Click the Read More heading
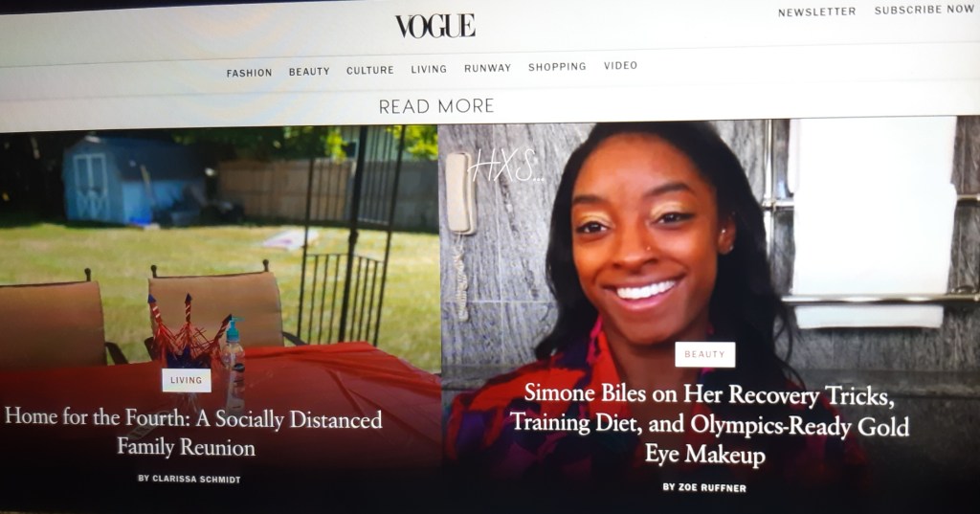Viewport: 980px width, 514px height. [x=436, y=106]
